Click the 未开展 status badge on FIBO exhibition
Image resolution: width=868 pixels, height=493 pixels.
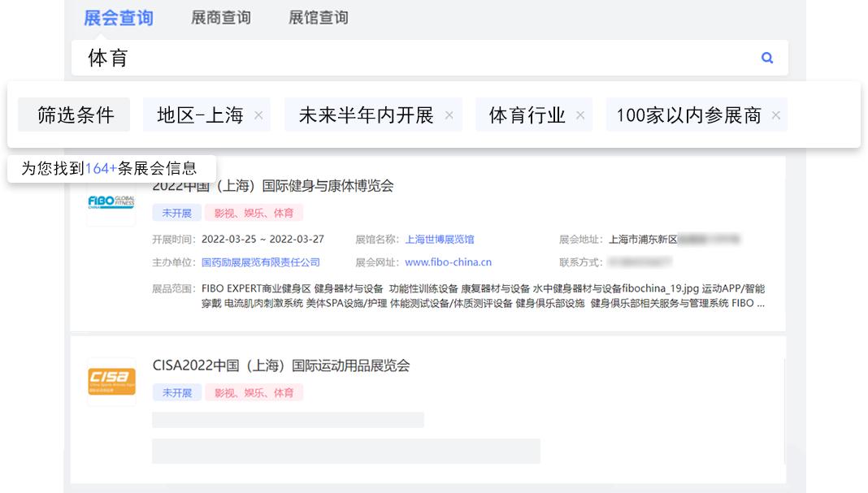click(x=177, y=212)
